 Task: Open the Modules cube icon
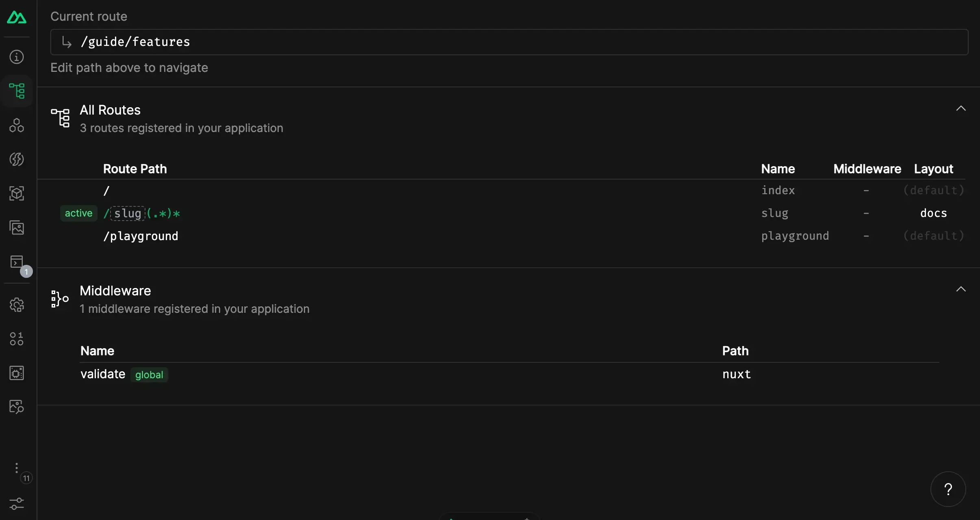click(x=17, y=193)
